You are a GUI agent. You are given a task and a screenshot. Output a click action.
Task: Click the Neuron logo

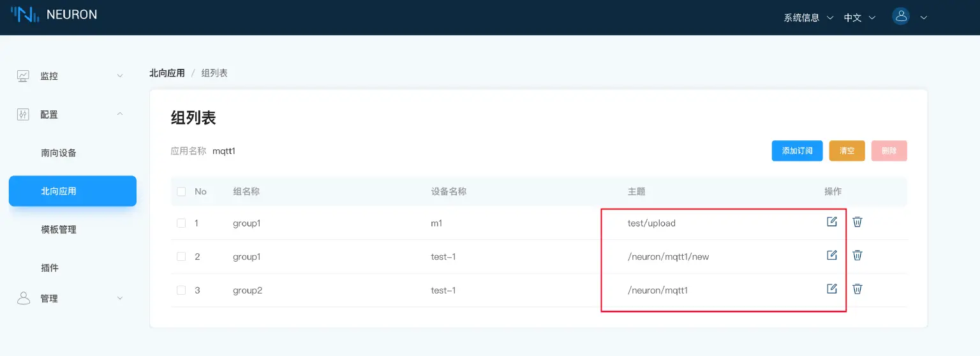[x=54, y=15]
